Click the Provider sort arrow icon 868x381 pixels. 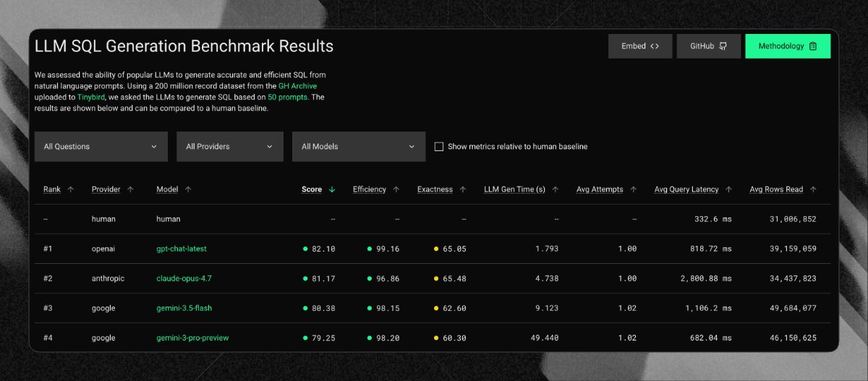click(130, 189)
